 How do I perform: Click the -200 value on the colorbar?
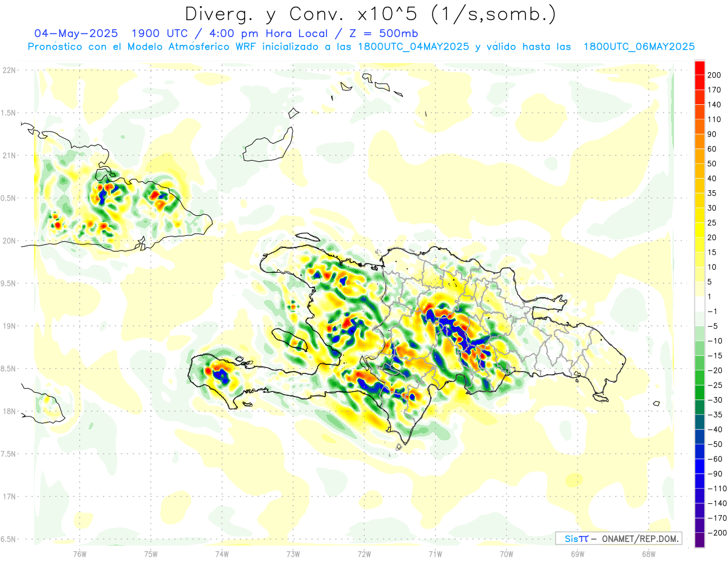(x=718, y=533)
